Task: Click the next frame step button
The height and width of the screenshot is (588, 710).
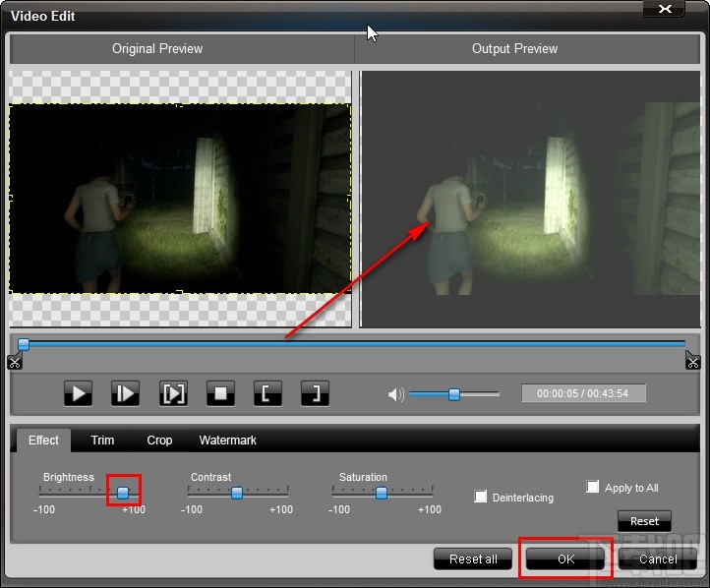Action: point(126,393)
